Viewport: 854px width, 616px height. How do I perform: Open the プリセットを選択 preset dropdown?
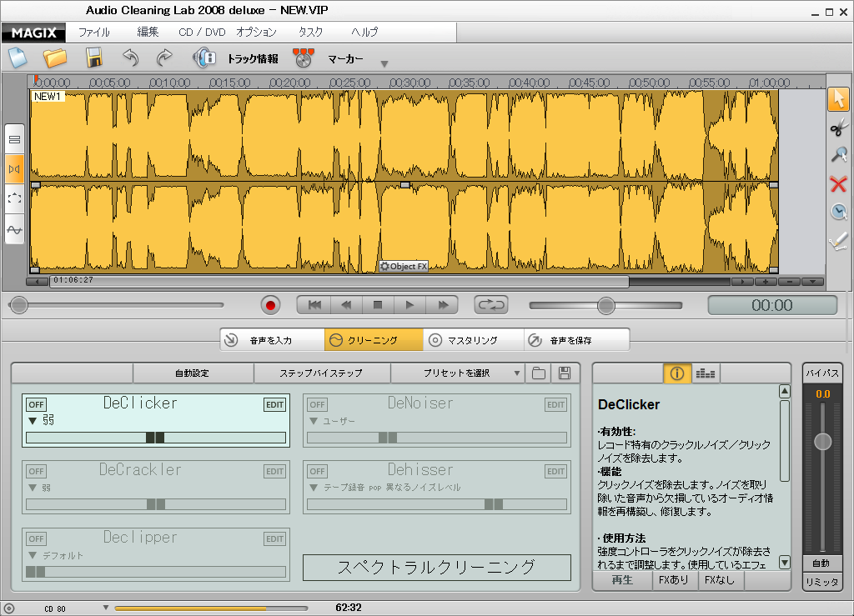point(458,373)
